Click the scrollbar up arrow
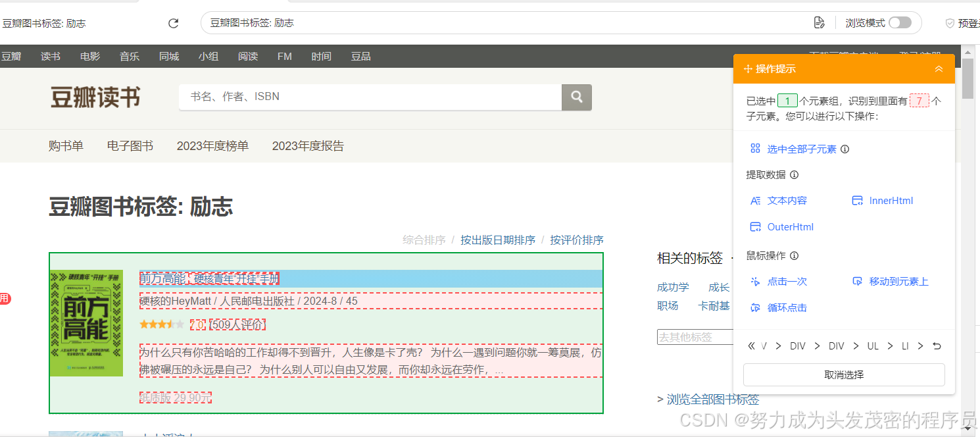Viewport: 980px width, 437px height. point(968,51)
